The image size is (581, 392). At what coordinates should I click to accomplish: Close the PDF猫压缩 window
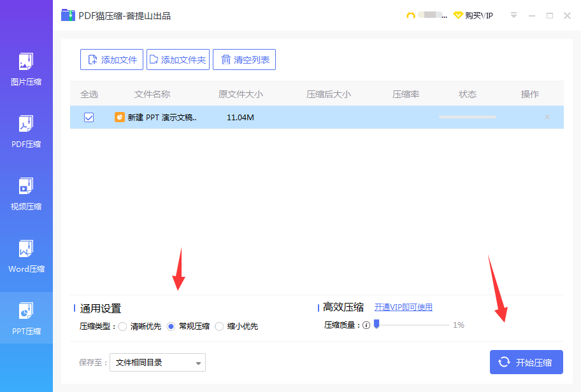point(567,15)
